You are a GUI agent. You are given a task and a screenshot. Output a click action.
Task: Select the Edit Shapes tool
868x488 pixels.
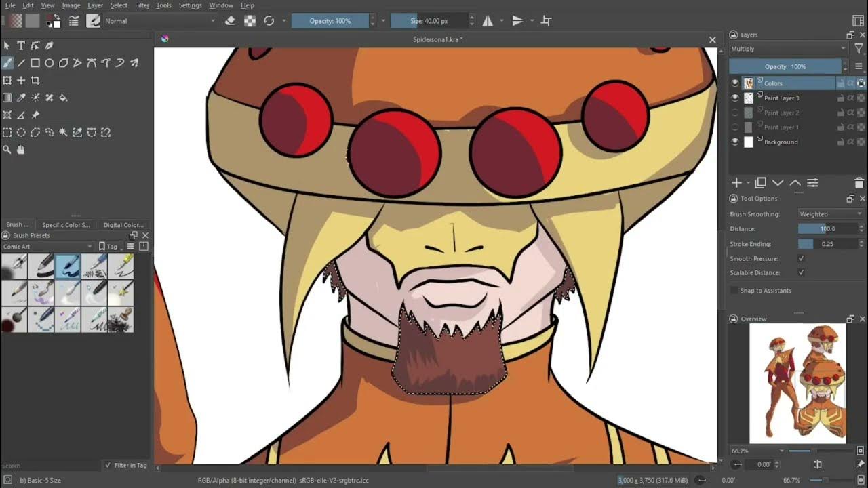[35, 46]
